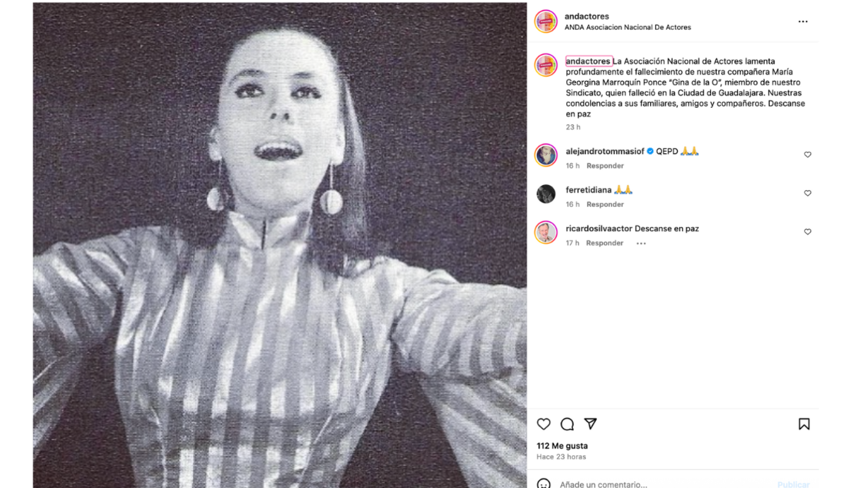Select the andactores username in the caption

(x=589, y=61)
